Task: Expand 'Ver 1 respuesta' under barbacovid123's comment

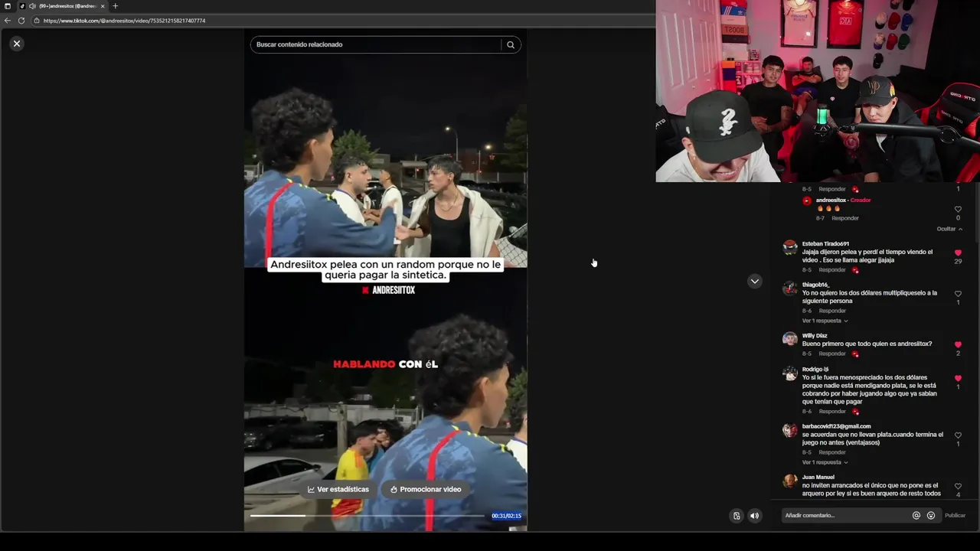Action: [x=825, y=462]
